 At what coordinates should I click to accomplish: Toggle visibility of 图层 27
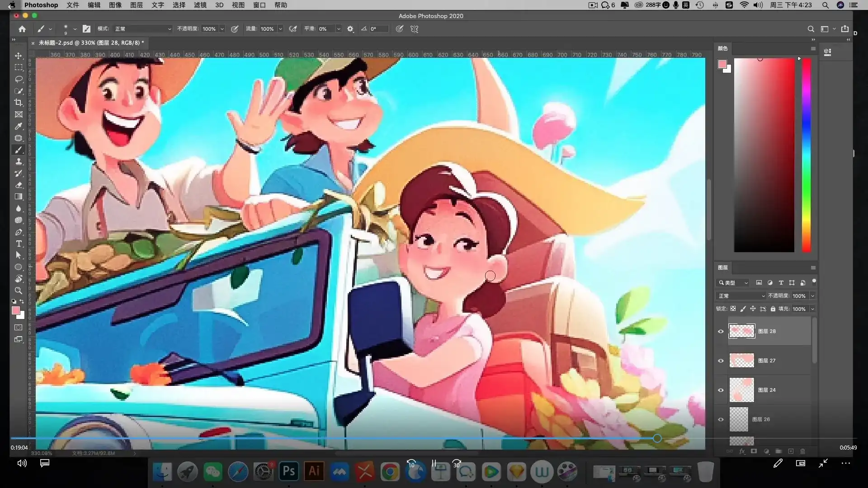pos(721,361)
